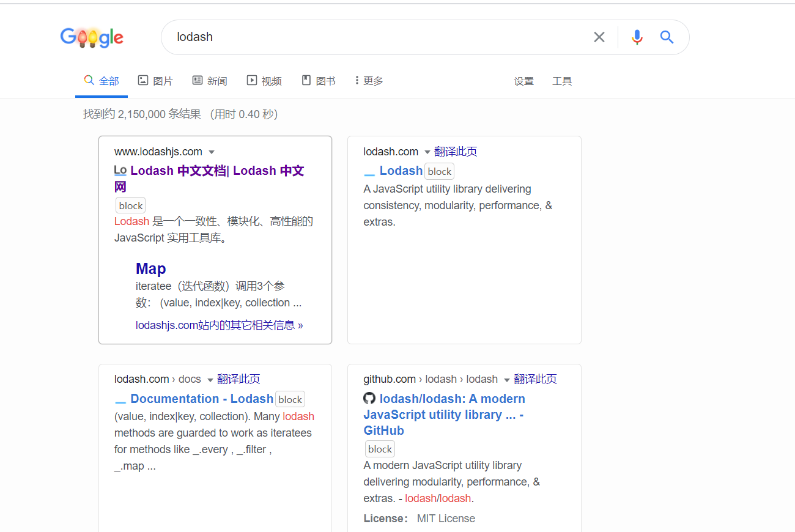Click the GitHub octocat icon on lodash/lodash result

[369, 398]
